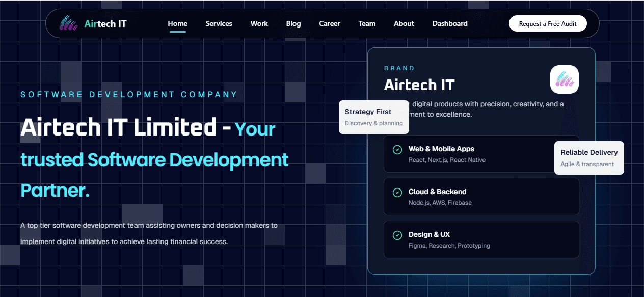Click Request a Free Audit button
644x297 pixels.
pyautogui.click(x=548, y=23)
